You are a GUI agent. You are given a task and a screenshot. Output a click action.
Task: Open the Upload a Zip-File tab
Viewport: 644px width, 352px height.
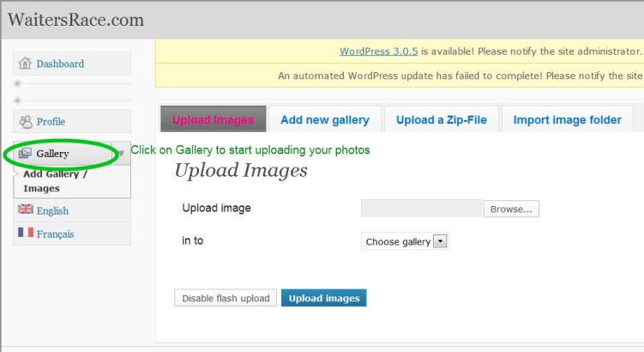tap(441, 119)
